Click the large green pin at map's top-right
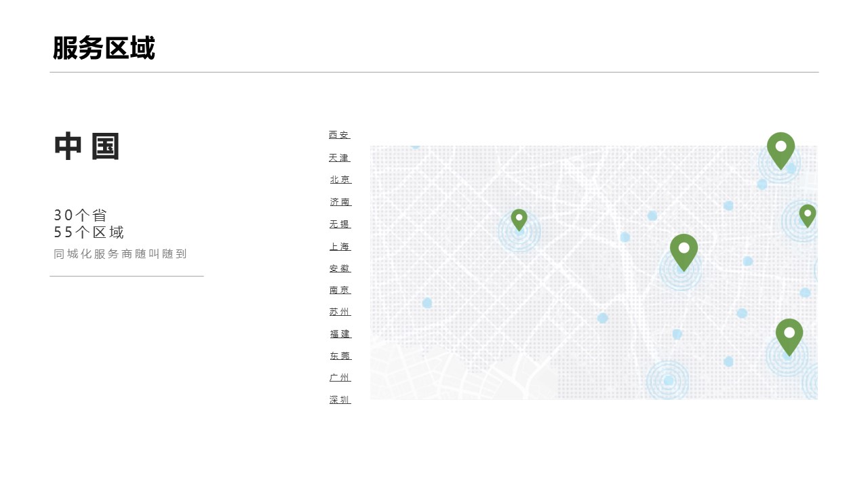The image size is (868, 488). click(781, 150)
